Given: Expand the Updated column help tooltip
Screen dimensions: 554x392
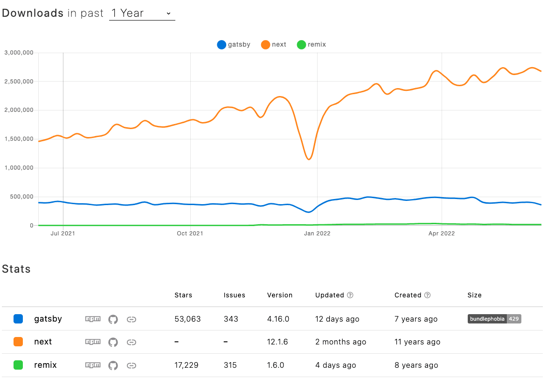Looking at the screenshot, I should 351,295.
